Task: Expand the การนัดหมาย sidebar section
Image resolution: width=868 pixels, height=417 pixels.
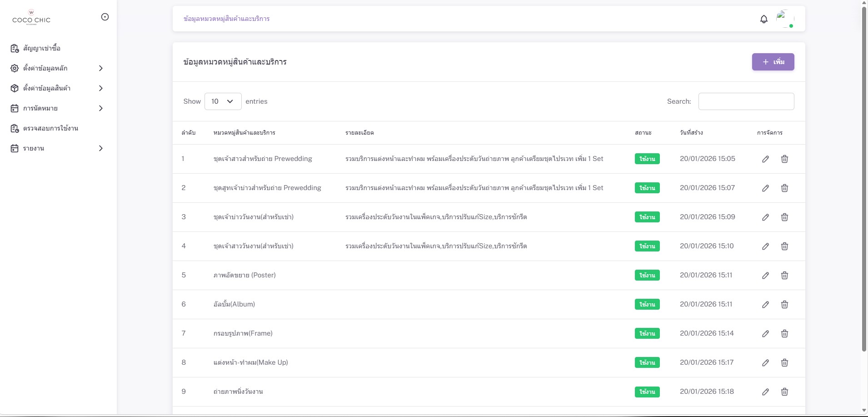Action: point(57,108)
